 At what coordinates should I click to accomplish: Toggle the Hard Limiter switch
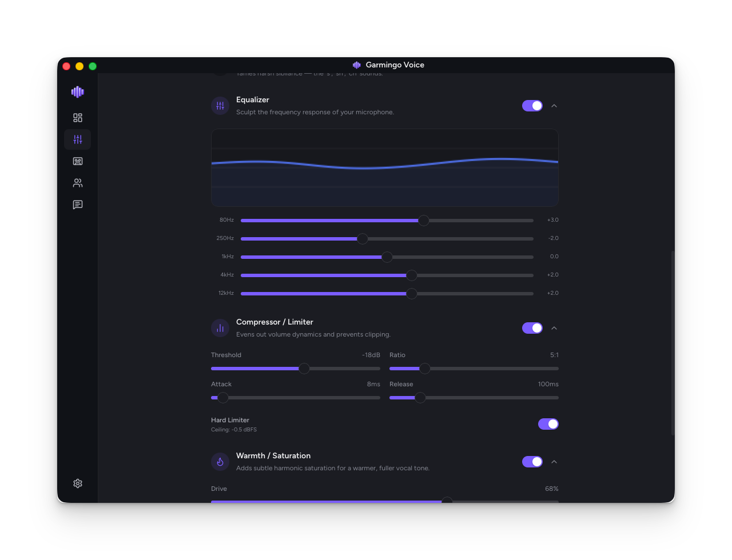click(548, 424)
